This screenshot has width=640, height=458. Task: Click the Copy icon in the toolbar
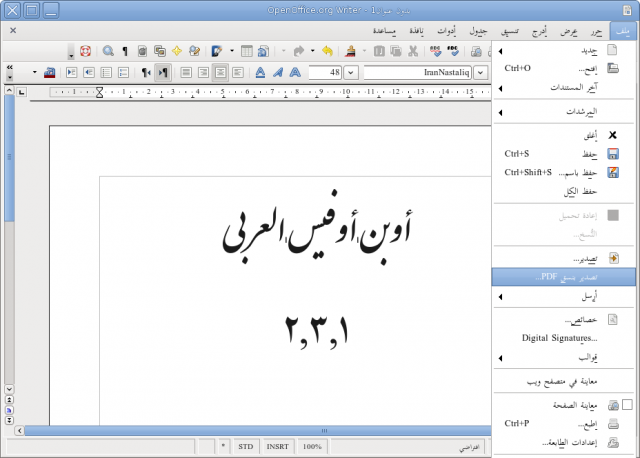point(396,51)
